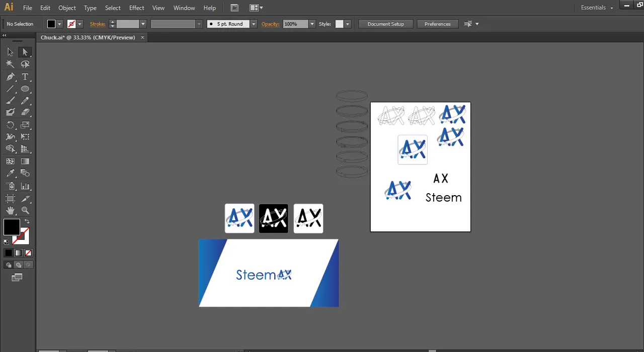Select the Line Segment tool
The height and width of the screenshot is (352, 644).
pos(10,89)
